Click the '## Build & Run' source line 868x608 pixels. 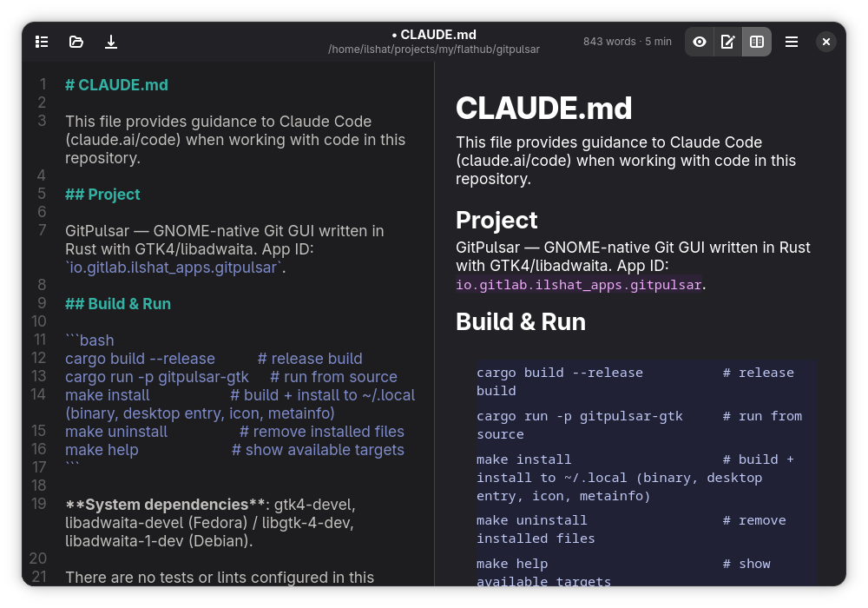(118, 304)
